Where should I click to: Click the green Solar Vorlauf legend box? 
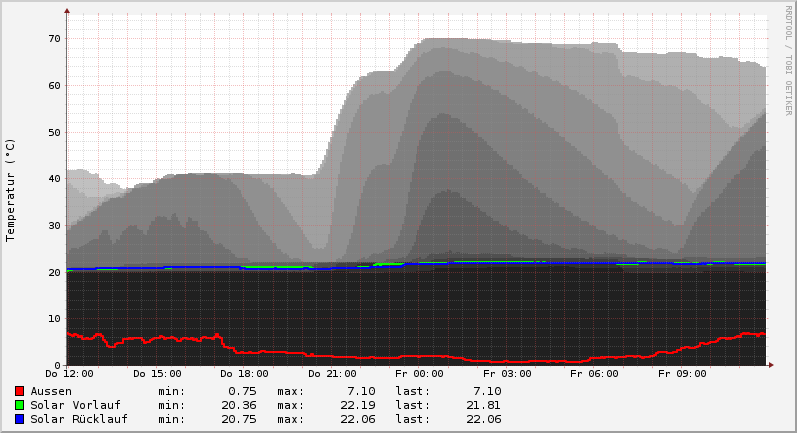click(x=19, y=405)
